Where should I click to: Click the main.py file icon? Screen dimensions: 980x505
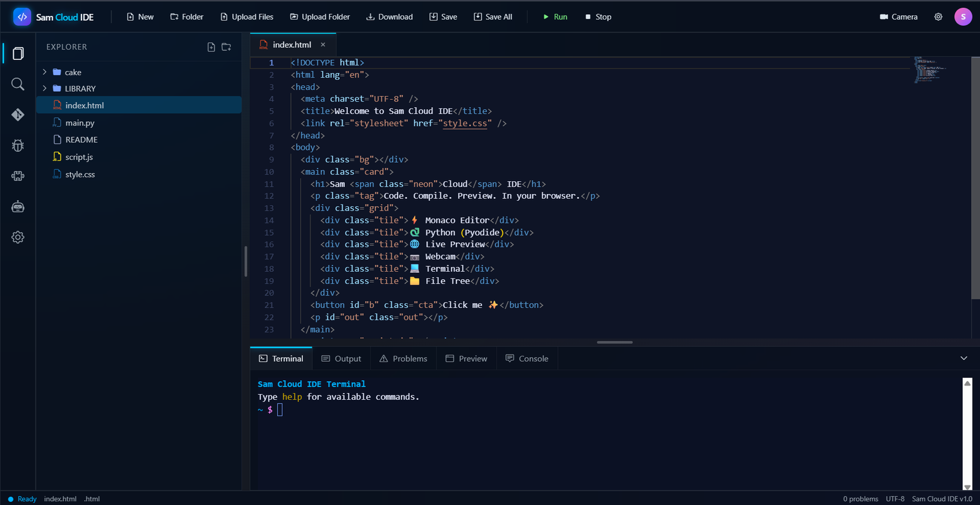pos(57,122)
